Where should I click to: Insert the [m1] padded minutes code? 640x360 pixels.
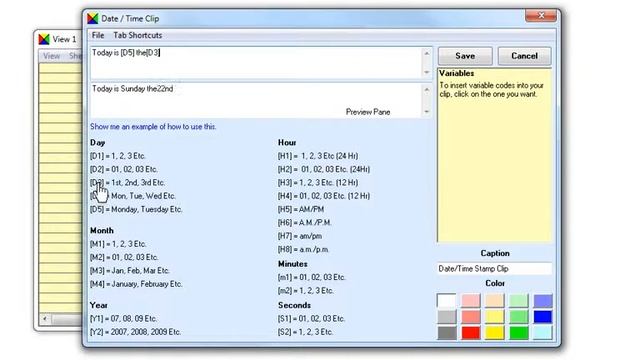311,278
